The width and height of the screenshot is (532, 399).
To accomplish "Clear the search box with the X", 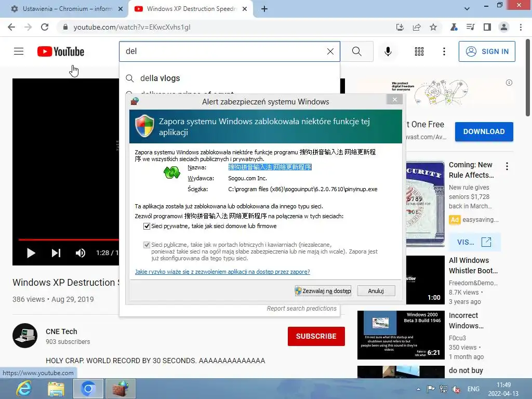I will [x=330, y=51].
